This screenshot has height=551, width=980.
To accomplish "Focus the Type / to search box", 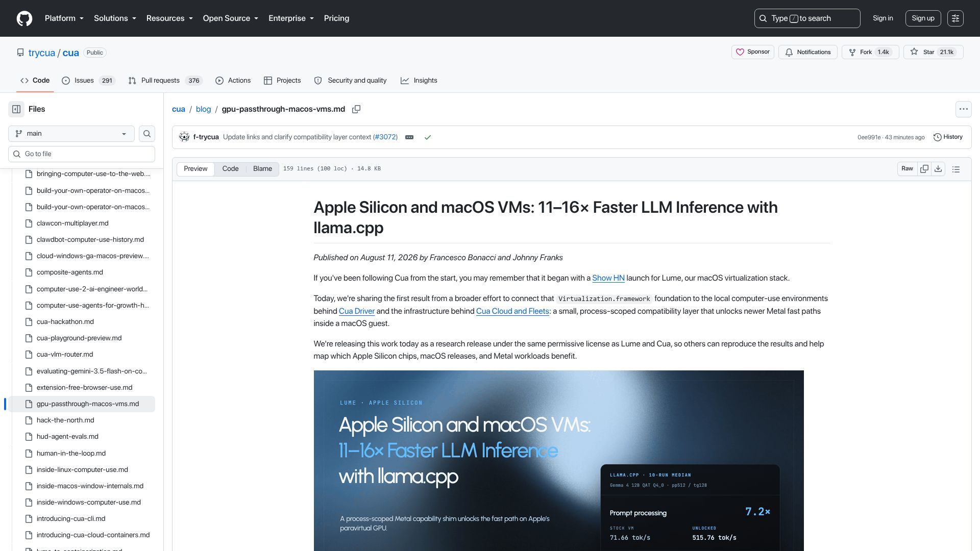I will pos(807,18).
